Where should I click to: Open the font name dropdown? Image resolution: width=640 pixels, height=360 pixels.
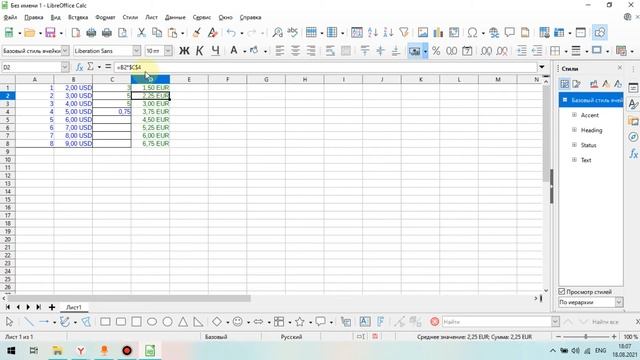[x=136, y=51]
